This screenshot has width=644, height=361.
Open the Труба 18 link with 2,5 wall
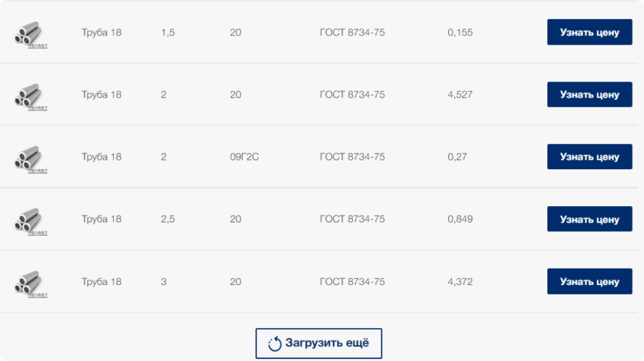101,219
